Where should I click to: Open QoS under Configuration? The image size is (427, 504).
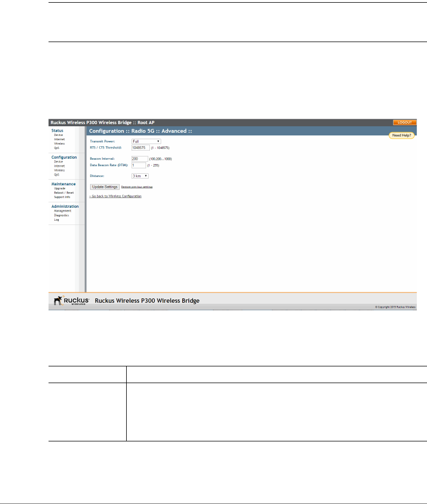(x=57, y=174)
